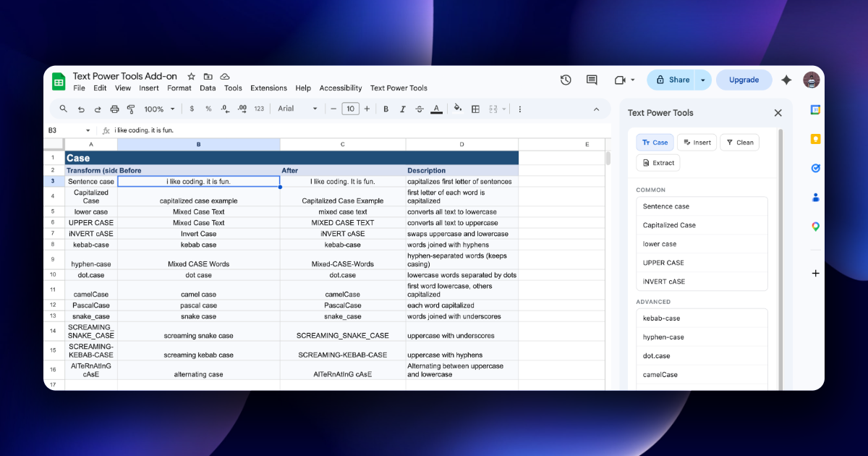Select the paint format tool

131,109
